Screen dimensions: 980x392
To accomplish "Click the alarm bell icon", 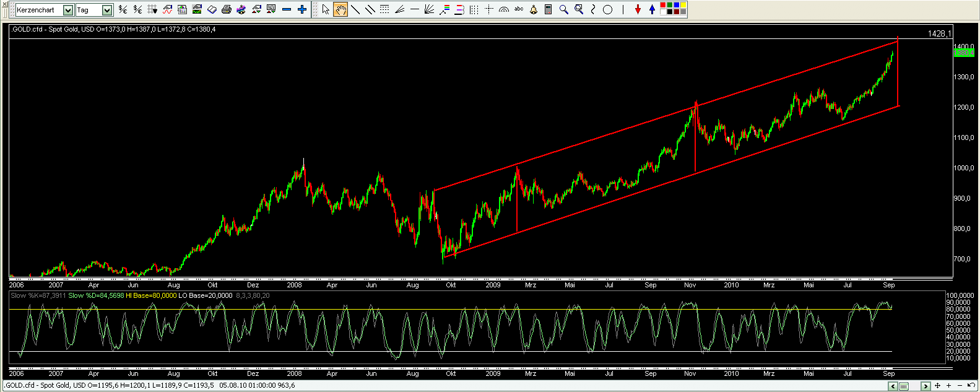I will point(534,9).
